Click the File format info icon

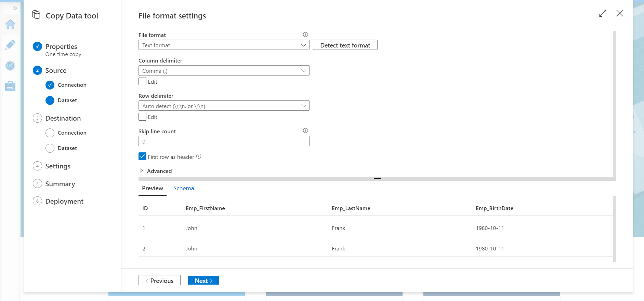(305, 35)
